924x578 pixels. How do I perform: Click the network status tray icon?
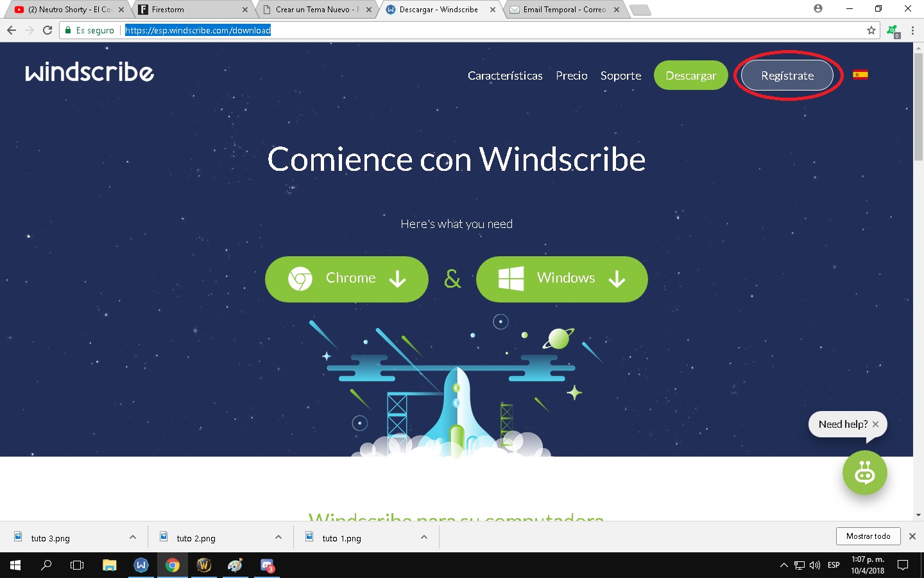click(x=800, y=565)
